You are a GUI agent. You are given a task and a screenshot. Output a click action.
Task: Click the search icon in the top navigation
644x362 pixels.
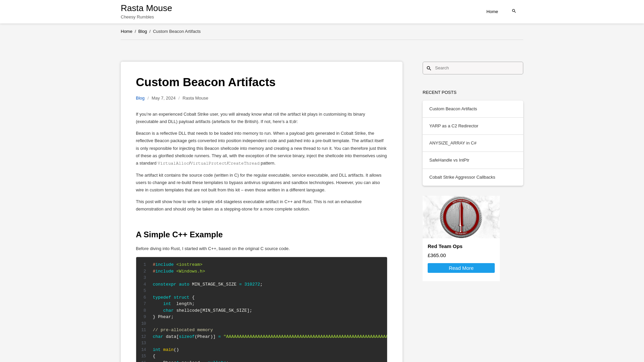tap(514, 11)
